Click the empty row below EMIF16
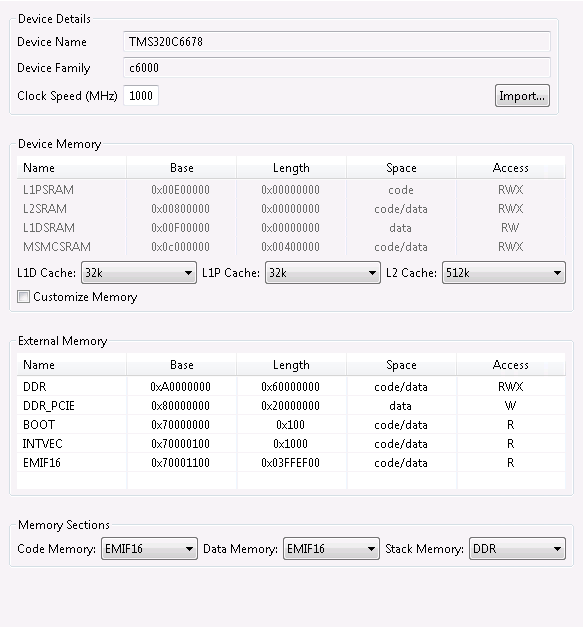The width and height of the screenshot is (583, 627). point(291,480)
